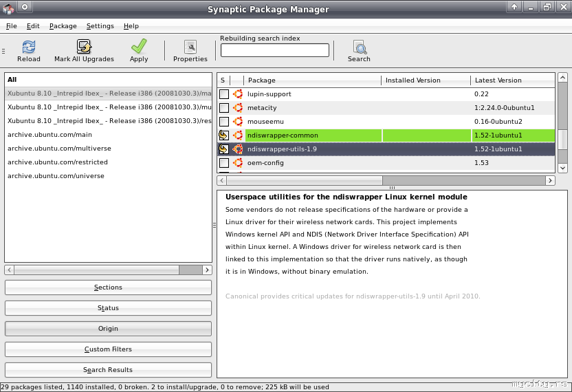Click Ubuntu logo beside oem-config

click(238, 163)
